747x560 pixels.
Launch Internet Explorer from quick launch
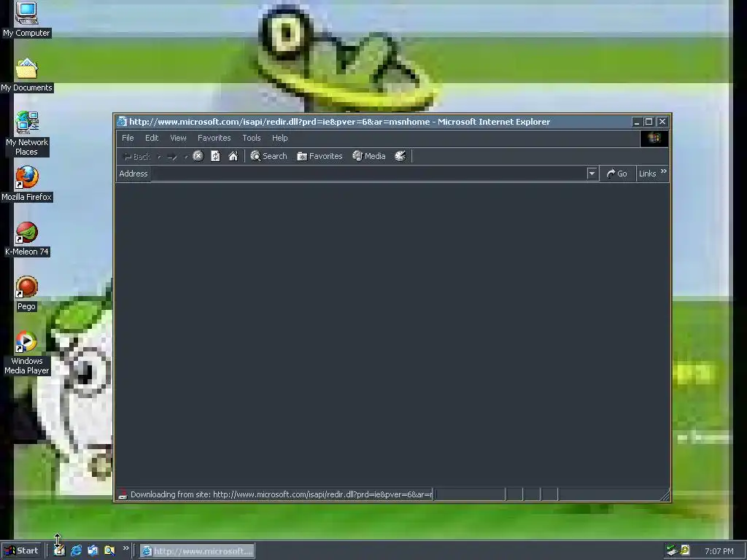pyautogui.click(x=76, y=551)
